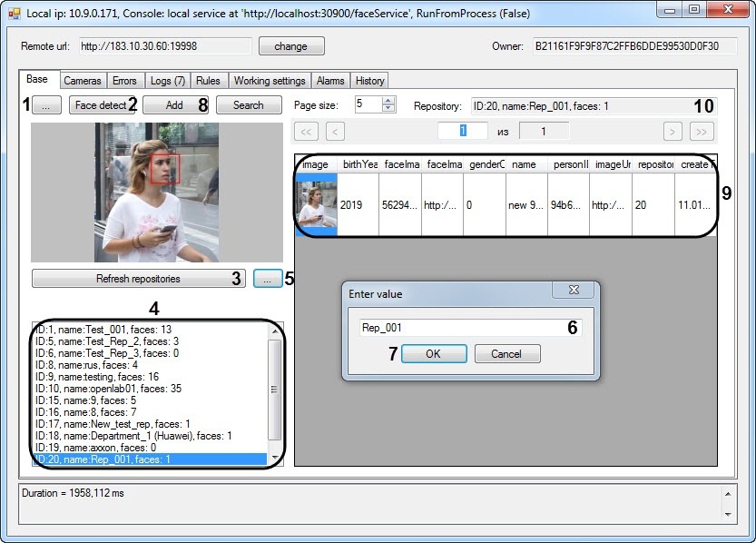Close the Enter value dialog with X
This screenshot has height=543, width=756.
[x=574, y=290]
